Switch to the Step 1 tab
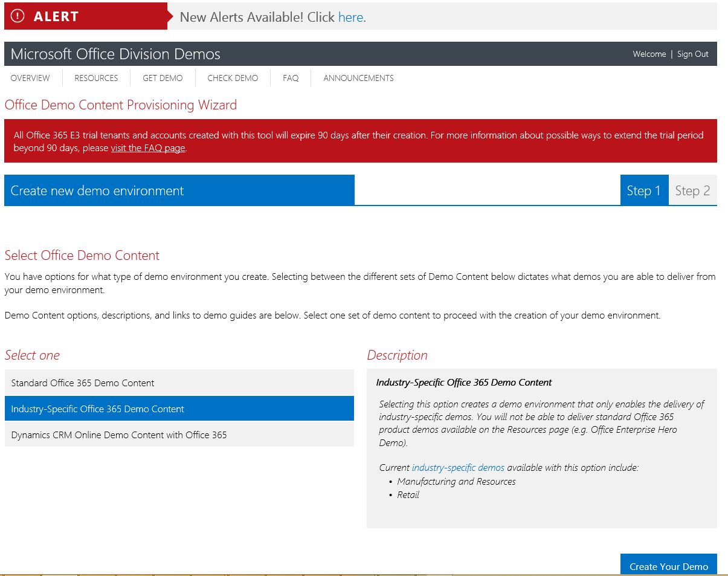Viewport: 728px width, 576px height. click(644, 190)
